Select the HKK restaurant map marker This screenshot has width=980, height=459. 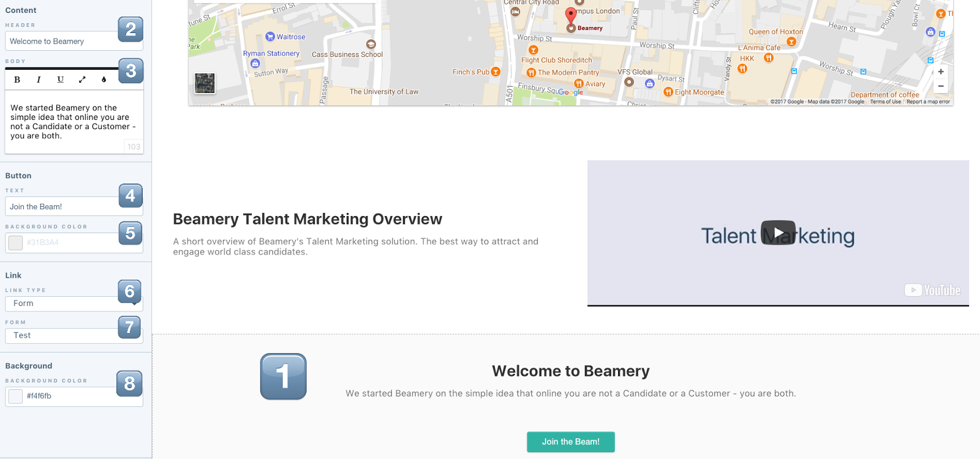[742, 69]
